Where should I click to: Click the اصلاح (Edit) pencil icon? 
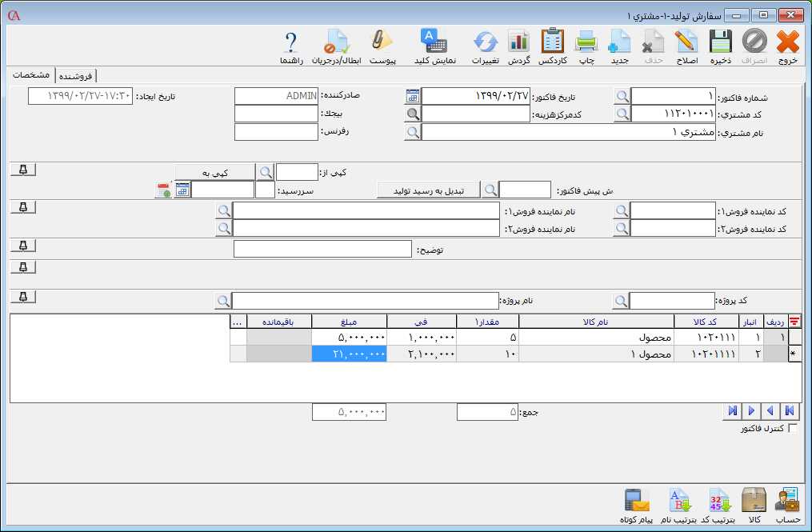[686, 42]
